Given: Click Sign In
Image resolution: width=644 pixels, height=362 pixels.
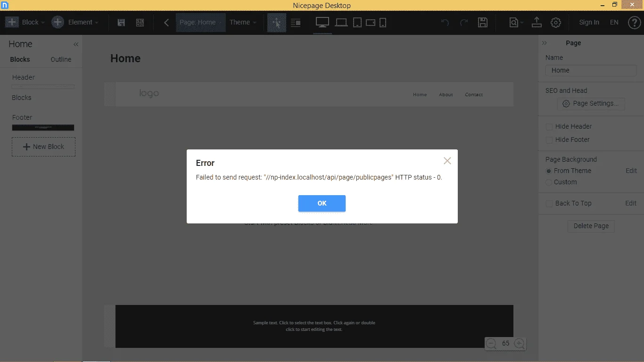Looking at the screenshot, I should [589, 22].
